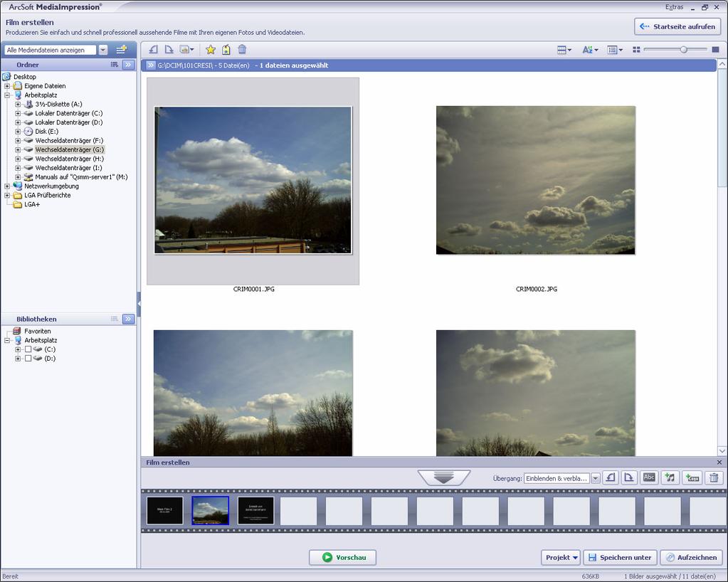Image resolution: width=728 pixels, height=582 pixels.
Task: Click the double-arrow button next to the G:\DCIM path
Action: coord(151,65)
